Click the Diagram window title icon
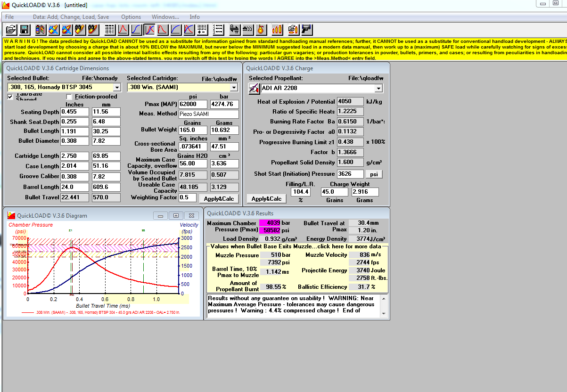This screenshot has width=567, height=392. coord(11,216)
